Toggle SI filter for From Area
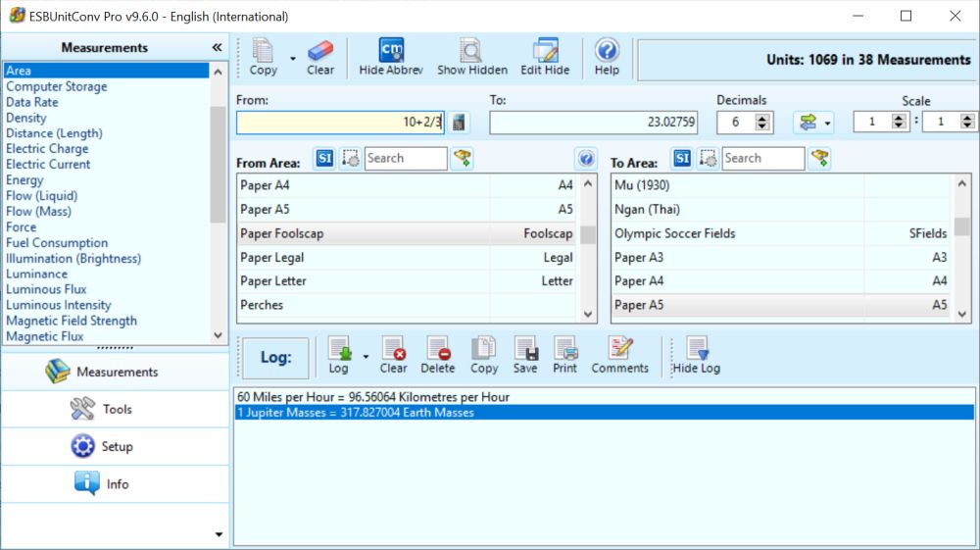 324,159
